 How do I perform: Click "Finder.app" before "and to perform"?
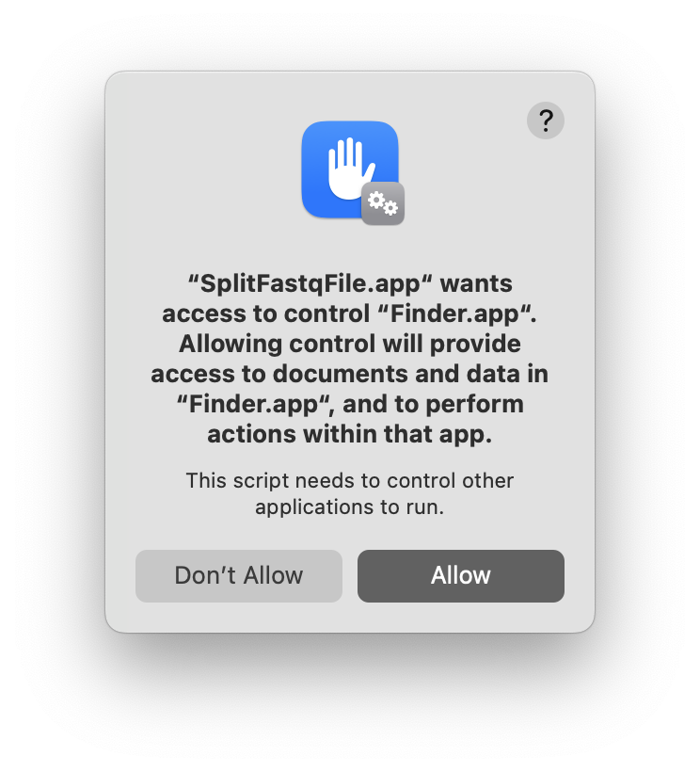(252, 404)
